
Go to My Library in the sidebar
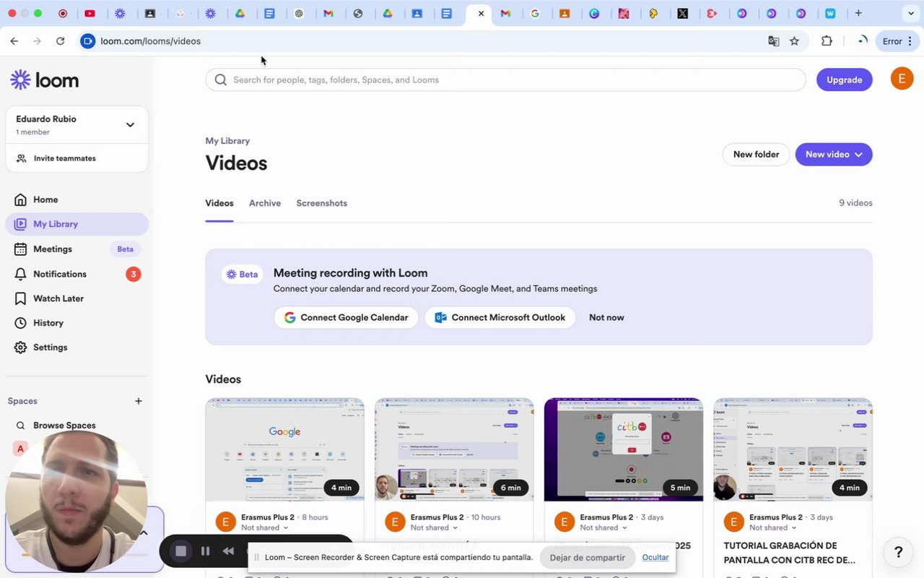click(77, 224)
